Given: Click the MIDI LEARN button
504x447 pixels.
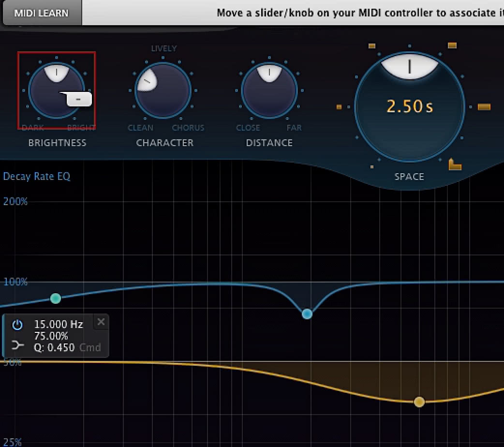Looking at the screenshot, I should [x=42, y=13].
